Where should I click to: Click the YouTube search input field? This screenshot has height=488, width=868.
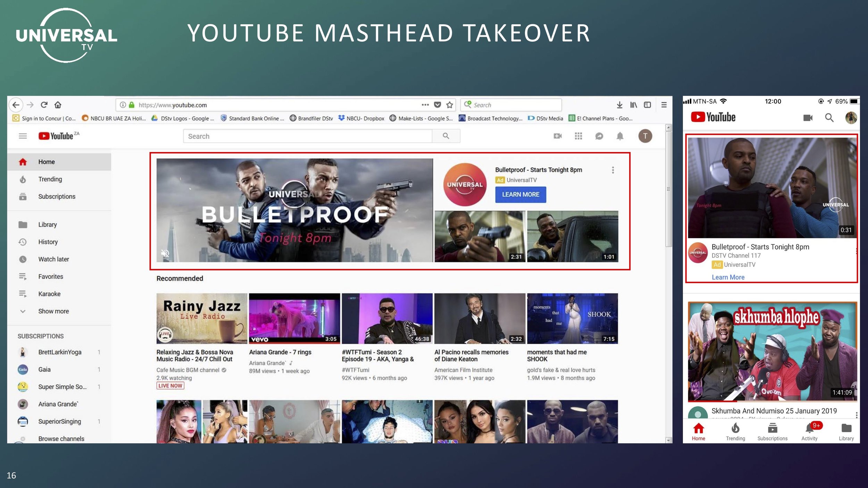tap(308, 136)
